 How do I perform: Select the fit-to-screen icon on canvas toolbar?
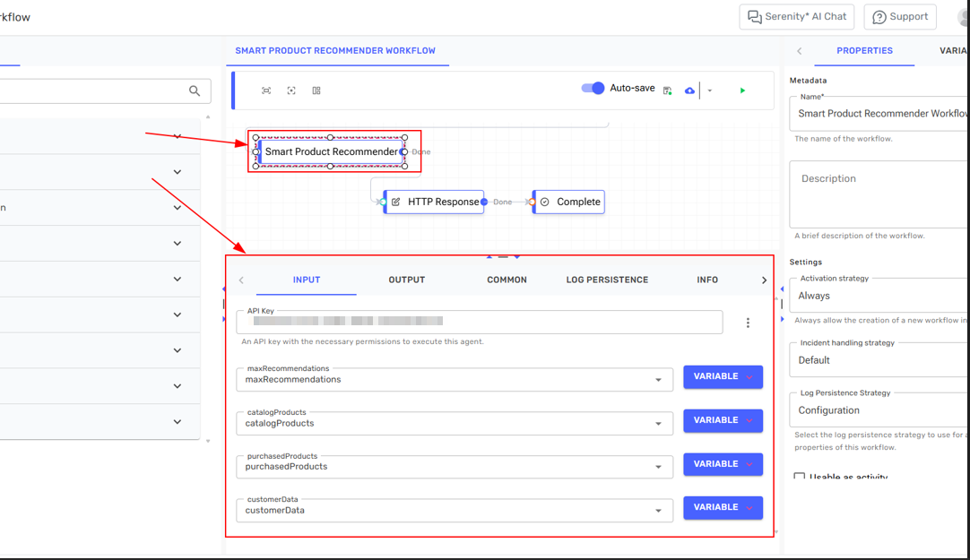pyautogui.click(x=266, y=90)
